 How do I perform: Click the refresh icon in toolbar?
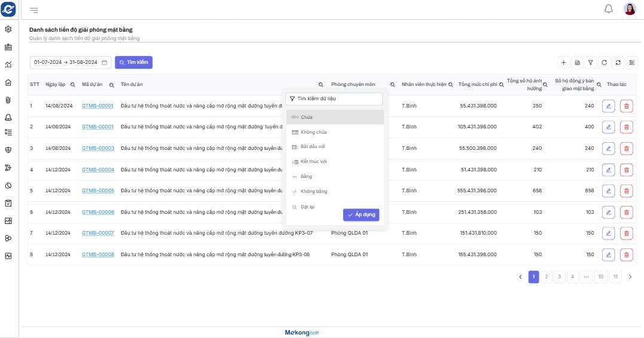pos(605,62)
